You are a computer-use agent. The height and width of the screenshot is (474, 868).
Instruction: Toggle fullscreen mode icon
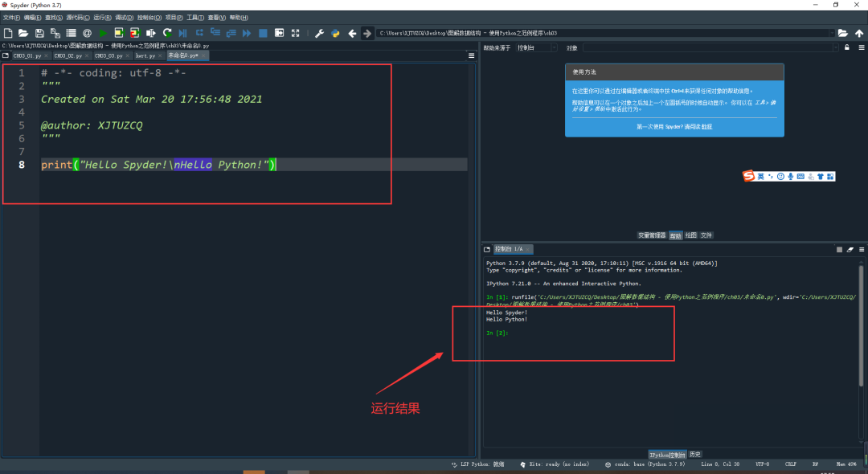point(295,33)
